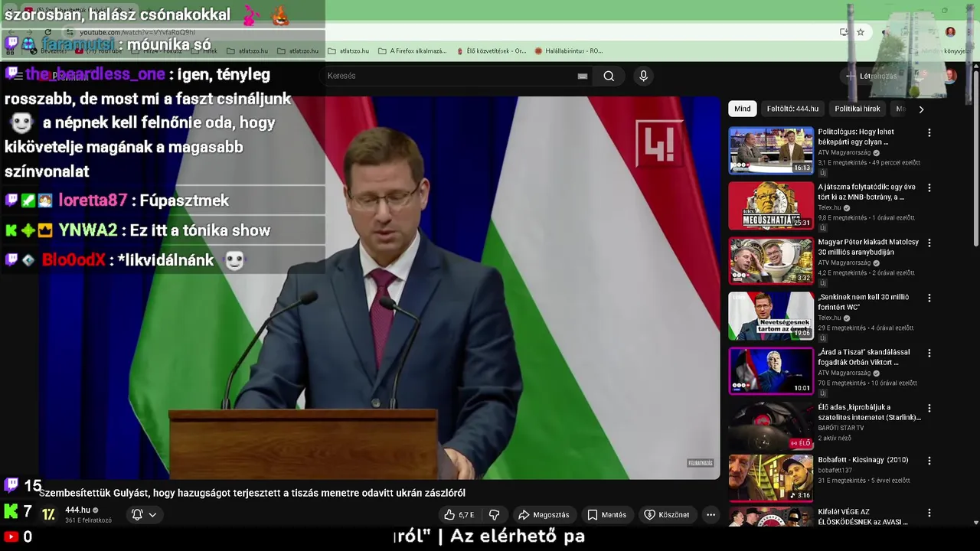Open options menu for Starlink live video

tap(929, 408)
